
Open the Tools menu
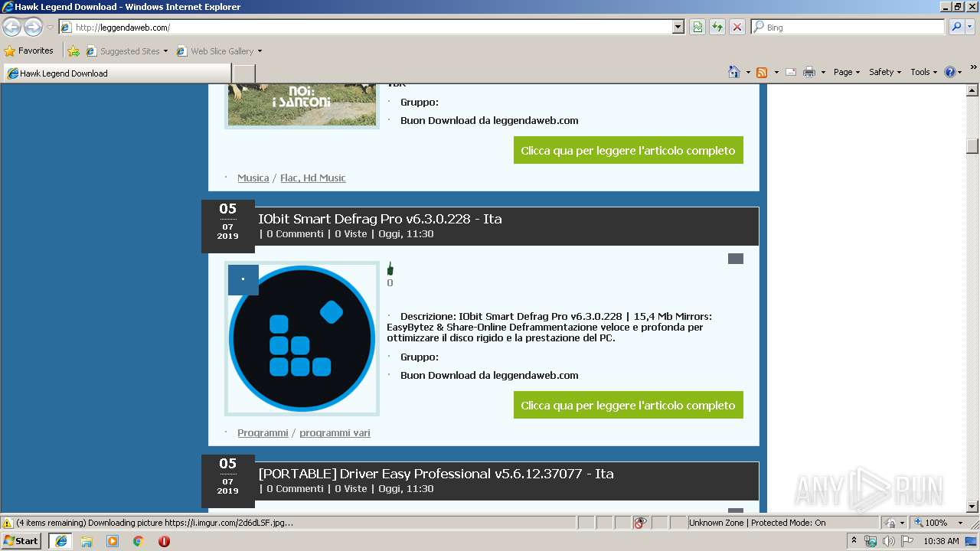pyautogui.click(x=924, y=72)
